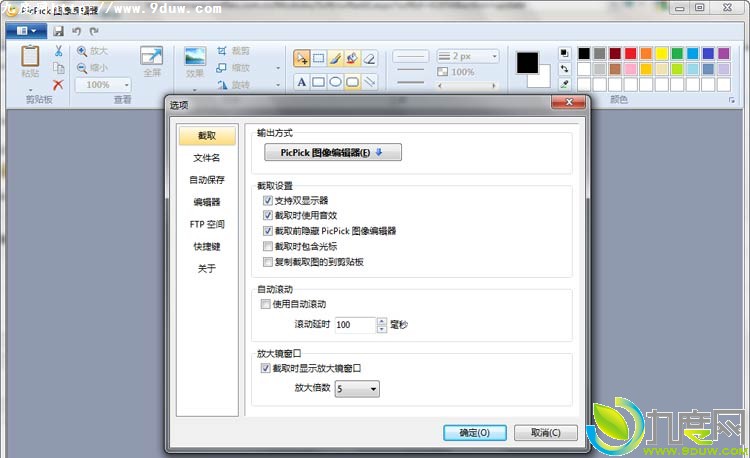750x458 pixels.
Task: Expand the arrow under the effects button
Action: point(195,90)
